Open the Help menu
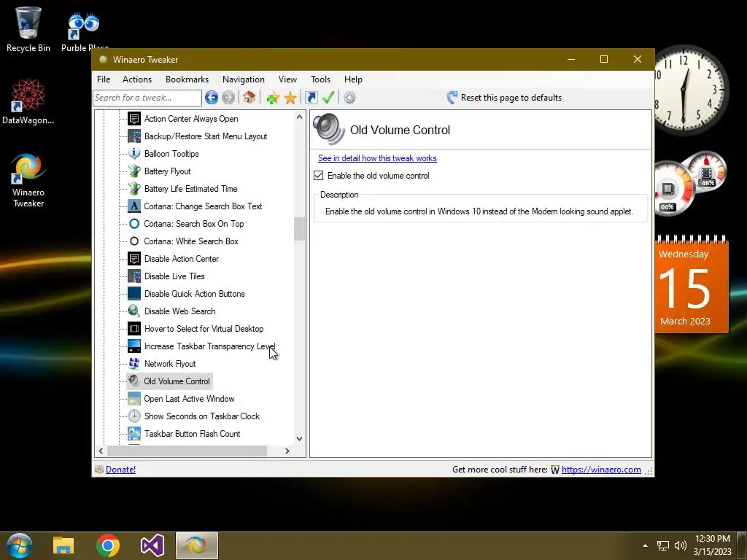The width and height of the screenshot is (747, 560). [354, 79]
